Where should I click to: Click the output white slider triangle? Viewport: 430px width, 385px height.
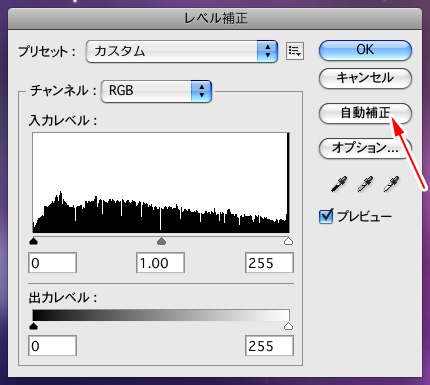coord(288,326)
